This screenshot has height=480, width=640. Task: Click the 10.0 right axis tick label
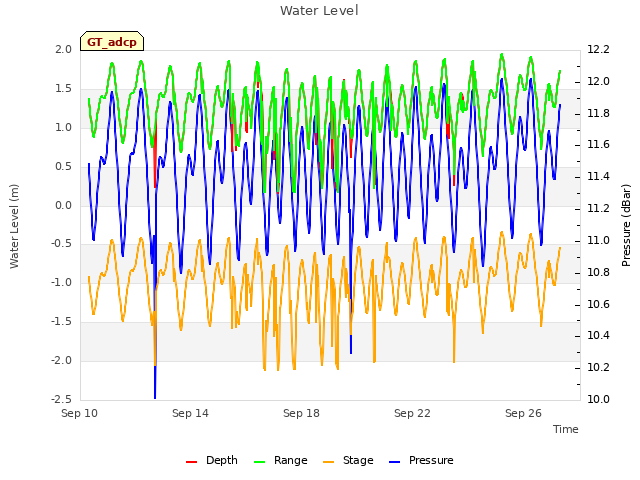pyautogui.click(x=598, y=399)
